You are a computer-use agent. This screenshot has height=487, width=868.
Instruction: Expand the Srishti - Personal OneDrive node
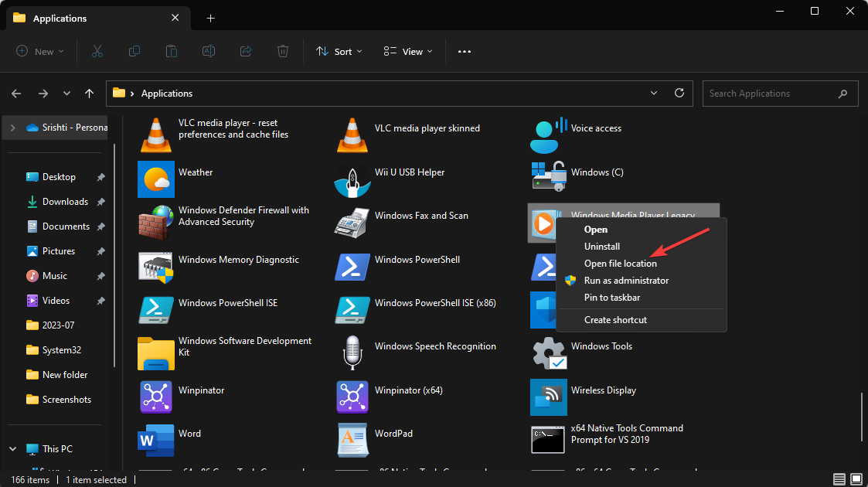pyautogui.click(x=12, y=128)
